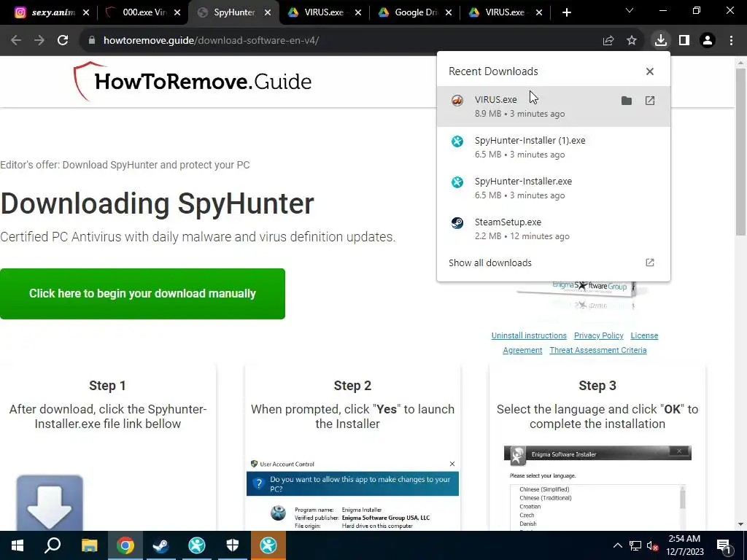Click the browser forward arrow
This screenshot has height=560, width=747.
point(39,41)
